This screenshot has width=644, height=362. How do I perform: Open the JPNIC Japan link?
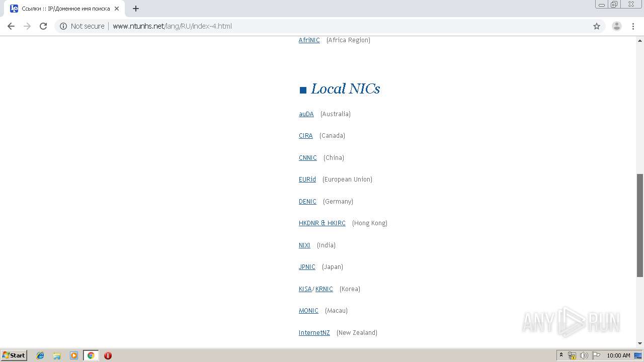[307, 267]
